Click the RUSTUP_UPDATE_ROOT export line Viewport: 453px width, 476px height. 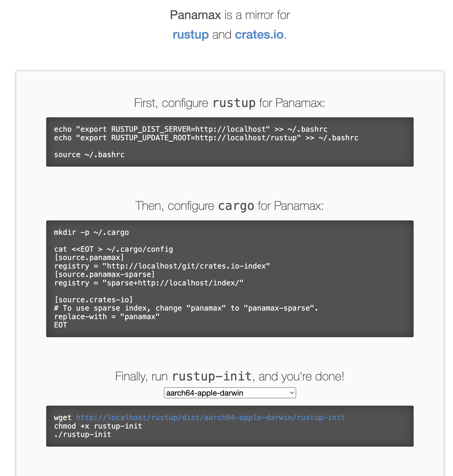[206, 138]
